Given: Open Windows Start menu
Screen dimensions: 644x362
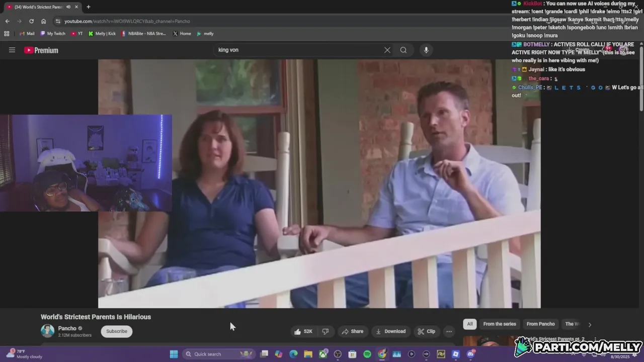Looking at the screenshot, I should click(174, 354).
